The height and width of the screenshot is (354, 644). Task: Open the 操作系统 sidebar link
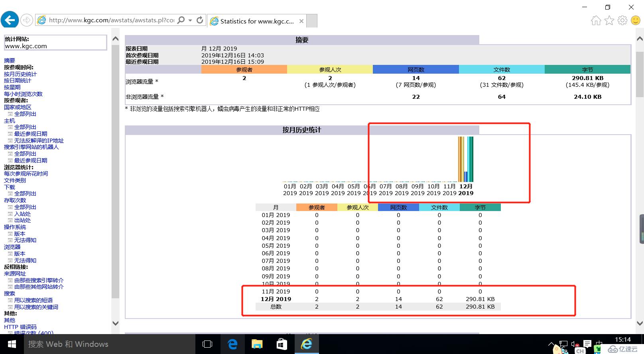[x=15, y=227]
